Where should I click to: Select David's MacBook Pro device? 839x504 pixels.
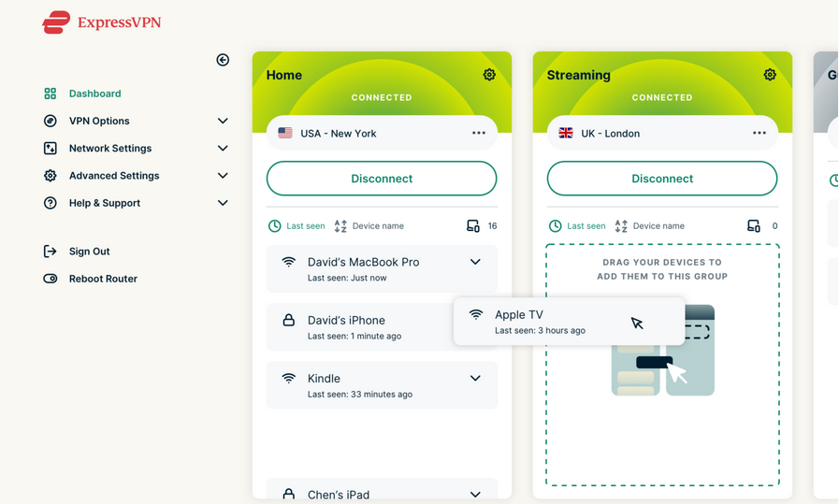click(382, 269)
